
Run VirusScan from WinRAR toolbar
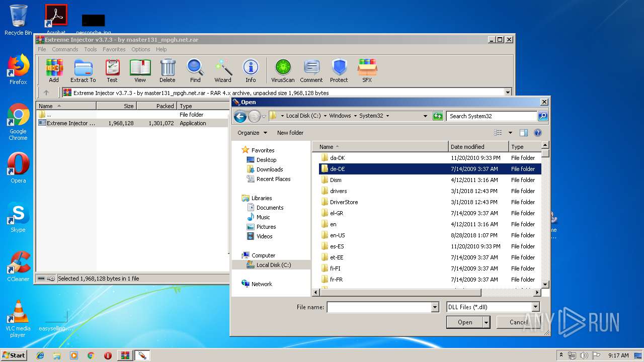click(x=283, y=70)
